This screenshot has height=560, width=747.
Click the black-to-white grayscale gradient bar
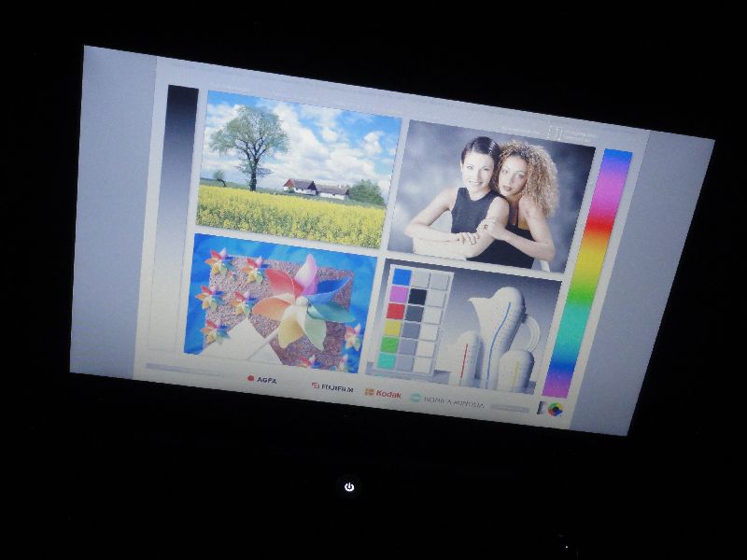174,217
